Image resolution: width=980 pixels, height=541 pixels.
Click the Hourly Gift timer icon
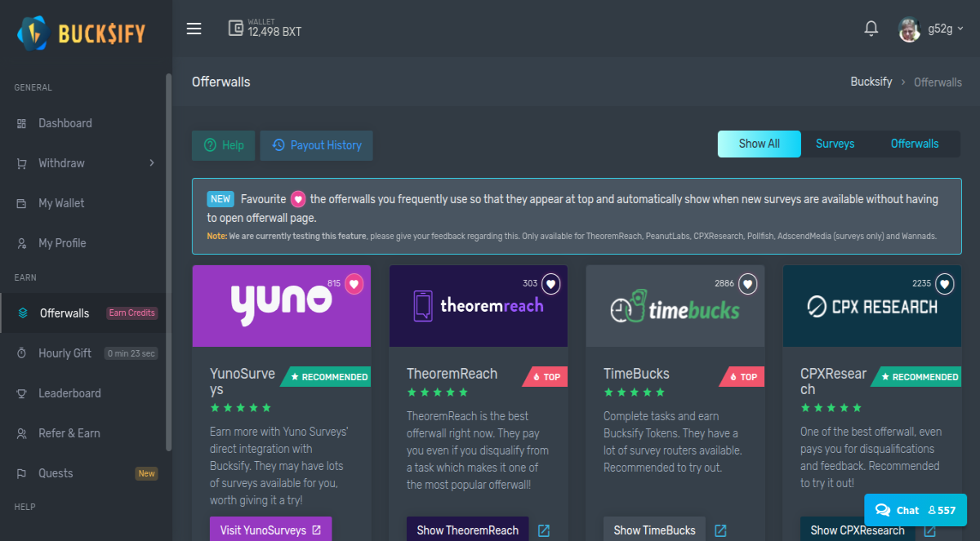[x=22, y=353]
